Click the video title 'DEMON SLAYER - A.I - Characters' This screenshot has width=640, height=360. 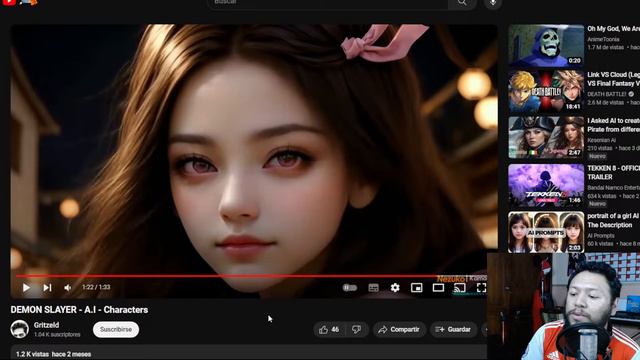coord(79,310)
